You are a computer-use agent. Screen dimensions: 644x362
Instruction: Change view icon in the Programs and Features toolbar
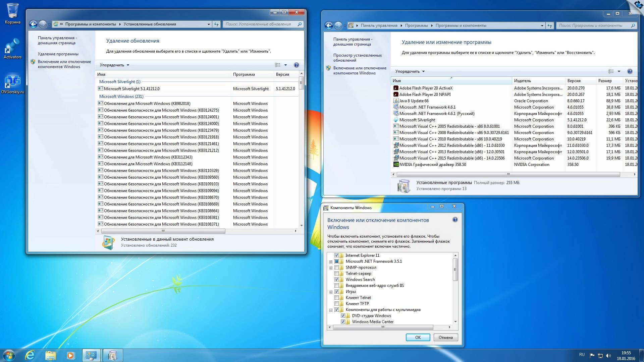(611, 71)
